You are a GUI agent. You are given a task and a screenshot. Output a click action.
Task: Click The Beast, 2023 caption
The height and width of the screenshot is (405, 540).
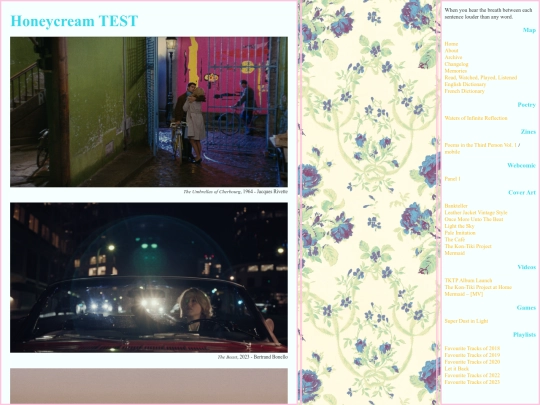tap(252, 357)
